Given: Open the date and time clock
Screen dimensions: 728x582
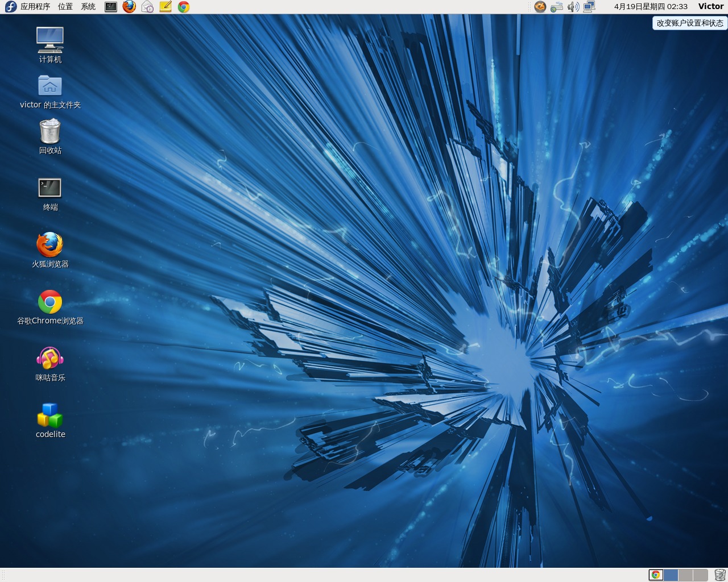Looking at the screenshot, I should (x=651, y=7).
